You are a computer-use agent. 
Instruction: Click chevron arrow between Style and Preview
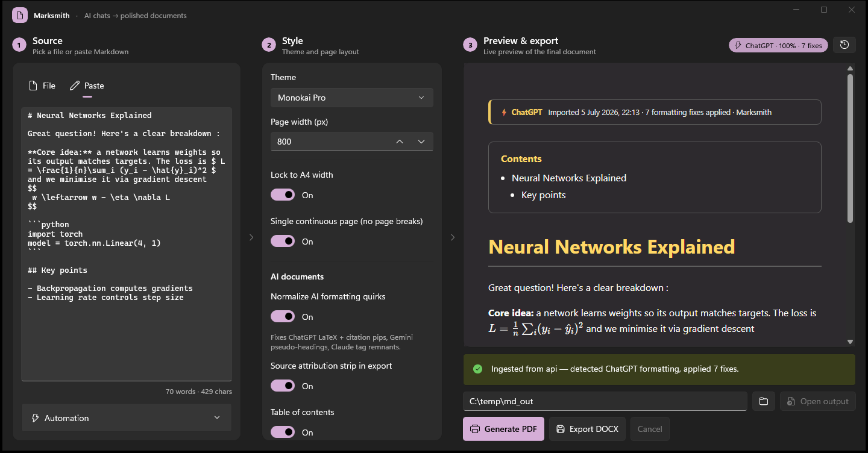coord(453,237)
